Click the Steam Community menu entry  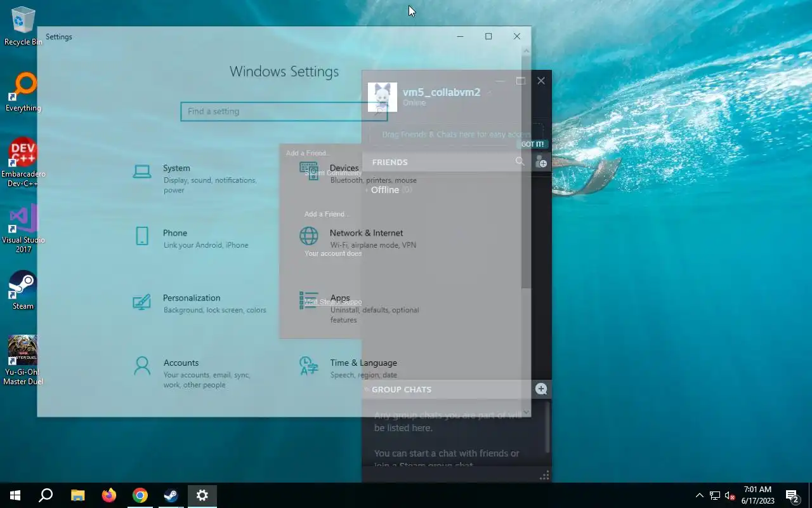point(333,173)
